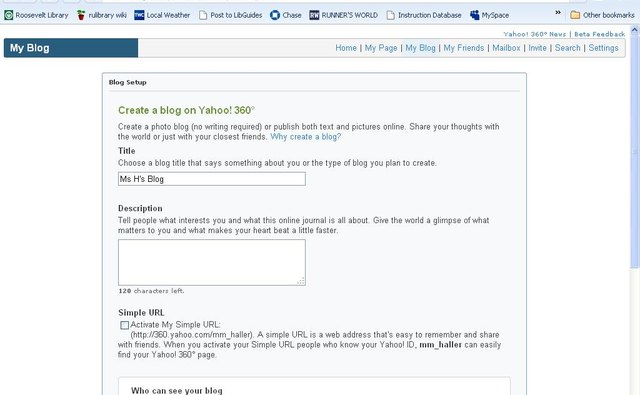Click the My Blog page header
This screenshot has height=395, width=640.
coord(29,48)
